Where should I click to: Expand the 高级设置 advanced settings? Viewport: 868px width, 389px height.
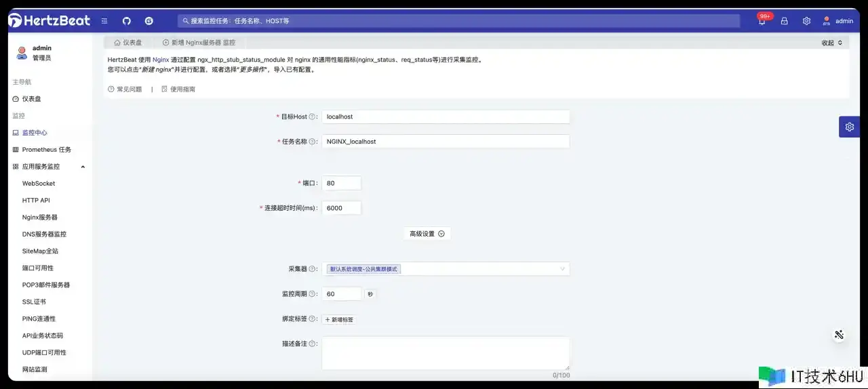(427, 234)
